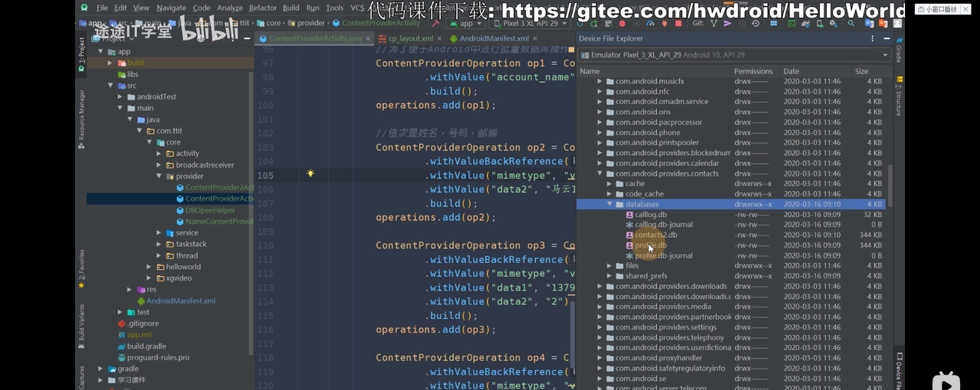The width and height of the screenshot is (980, 390).
Task: Click the provider breadcrumb in navigation bar
Action: 311,23
